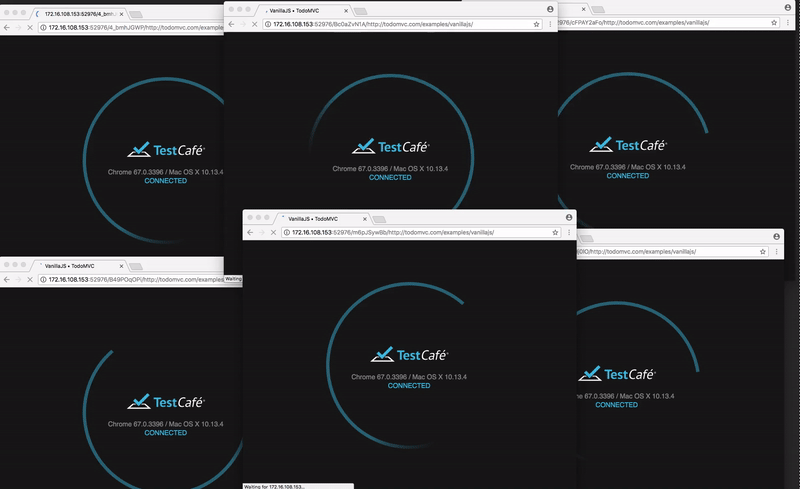Open Chrome menu in the Bc0aZvN1A window
Viewport: 800px width, 489px height.
550,24
